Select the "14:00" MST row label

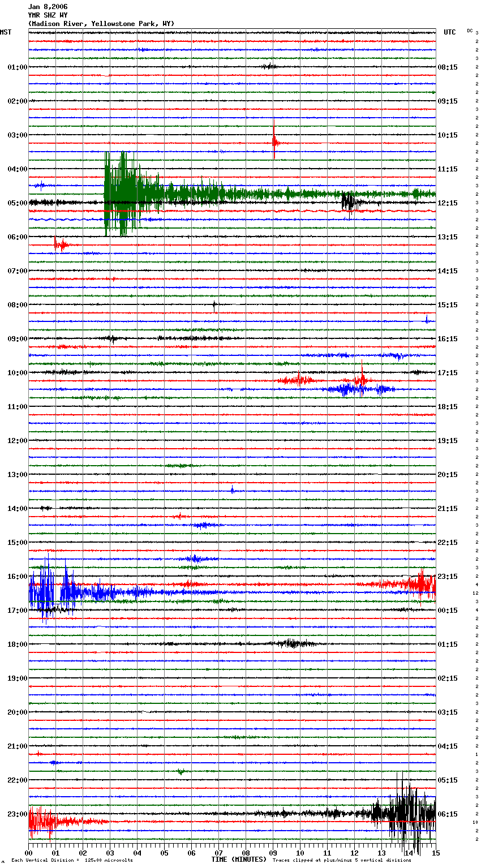coord(18,509)
